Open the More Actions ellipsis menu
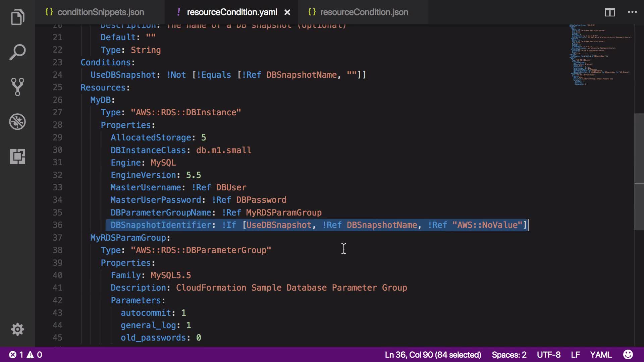 pos(632,12)
